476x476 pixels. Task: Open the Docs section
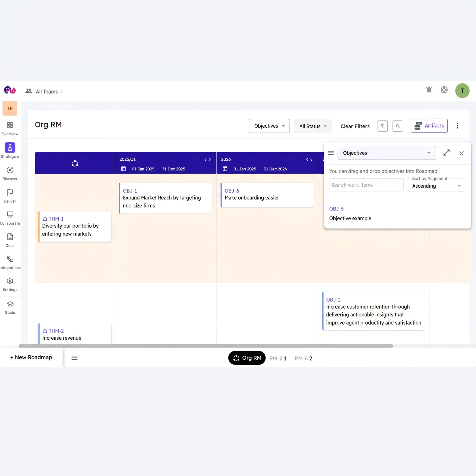10,240
